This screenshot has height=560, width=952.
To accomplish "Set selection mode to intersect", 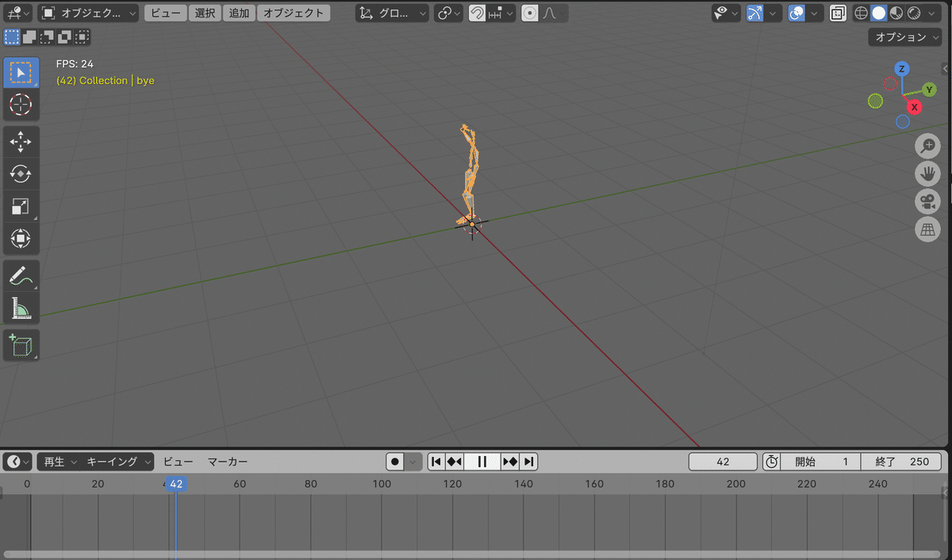I will point(82,36).
